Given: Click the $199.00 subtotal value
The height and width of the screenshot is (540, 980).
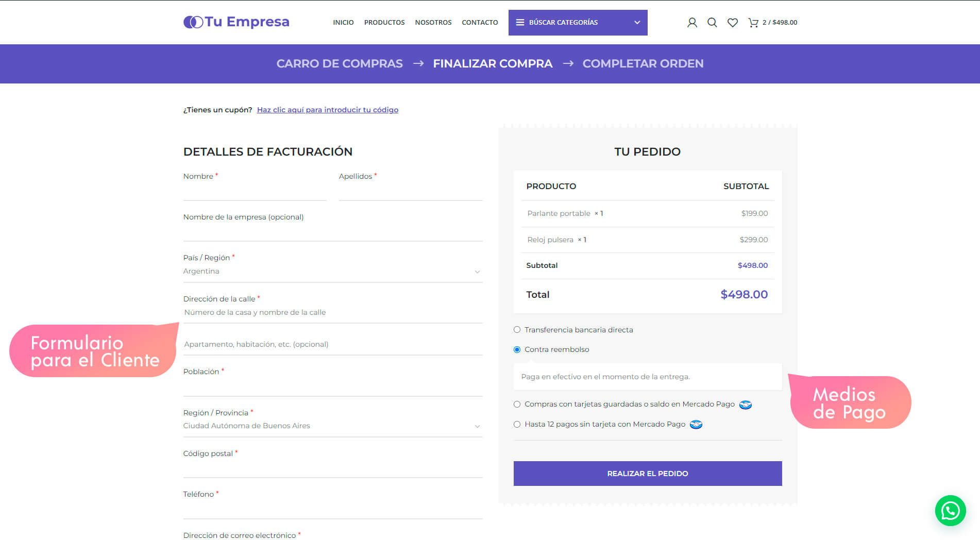Looking at the screenshot, I should pos(754,214).
